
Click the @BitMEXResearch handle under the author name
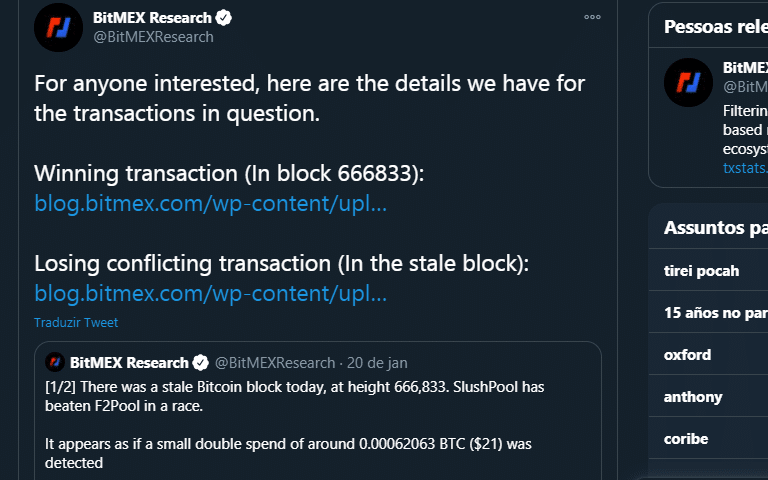tap(153, 37)
